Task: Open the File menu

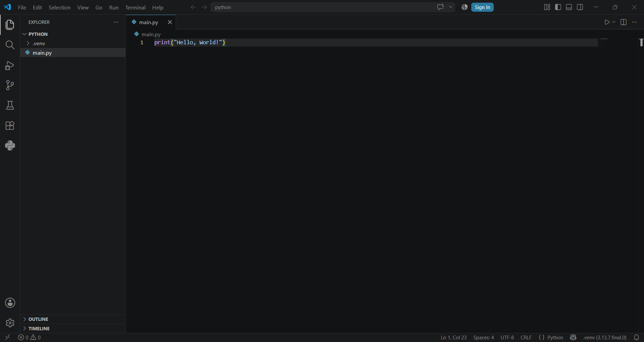Action: pyautogui.click(x=22, y=7)
